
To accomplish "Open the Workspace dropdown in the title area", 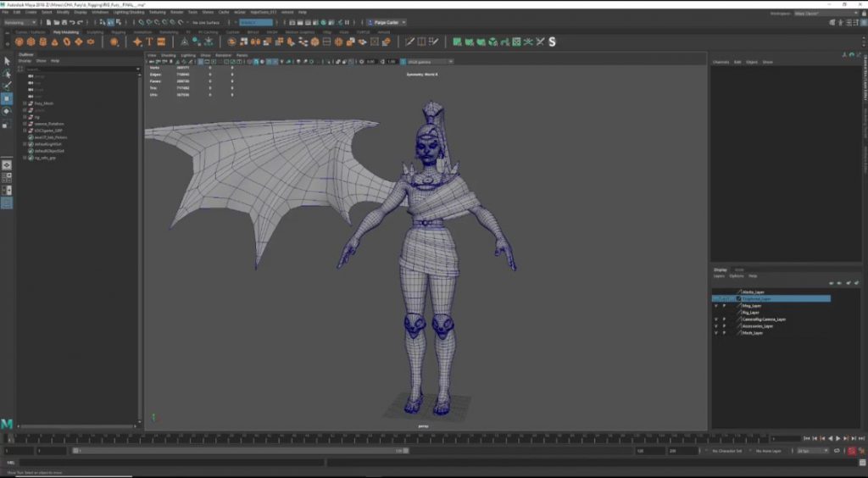I will click(x=827, y=14).
